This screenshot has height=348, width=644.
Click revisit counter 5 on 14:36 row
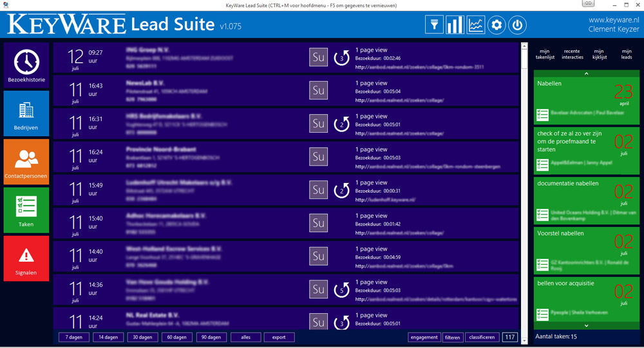coord(341,289)
